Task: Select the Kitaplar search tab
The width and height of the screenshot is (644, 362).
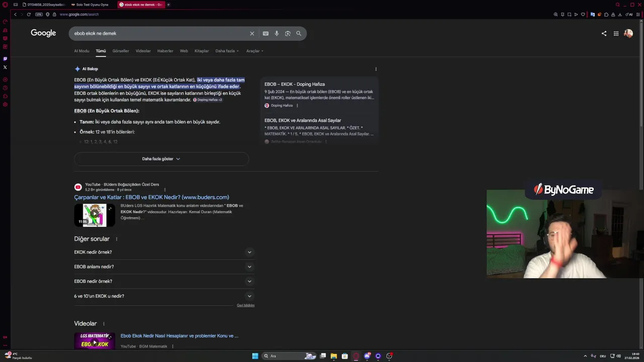Action: (x=202, y=51)
